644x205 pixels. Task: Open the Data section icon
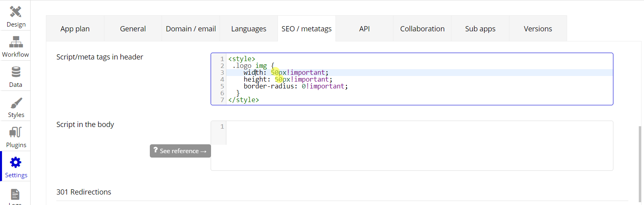16,72
